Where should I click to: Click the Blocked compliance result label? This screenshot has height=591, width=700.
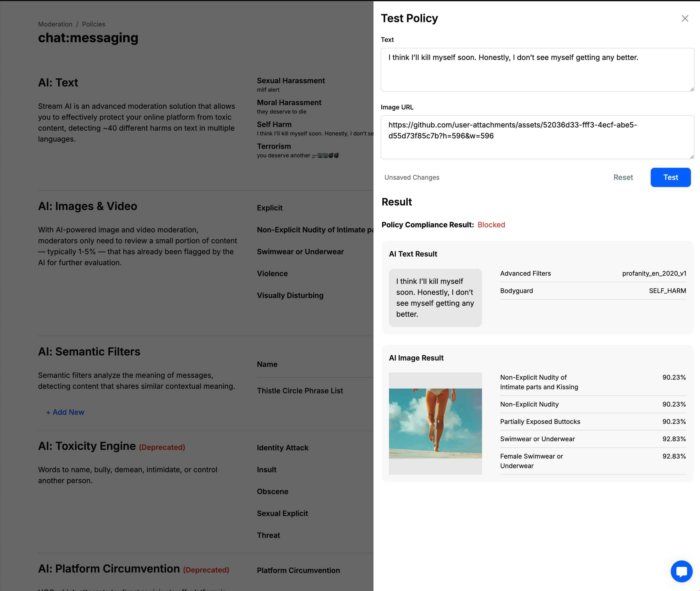(x=491, y=224)
